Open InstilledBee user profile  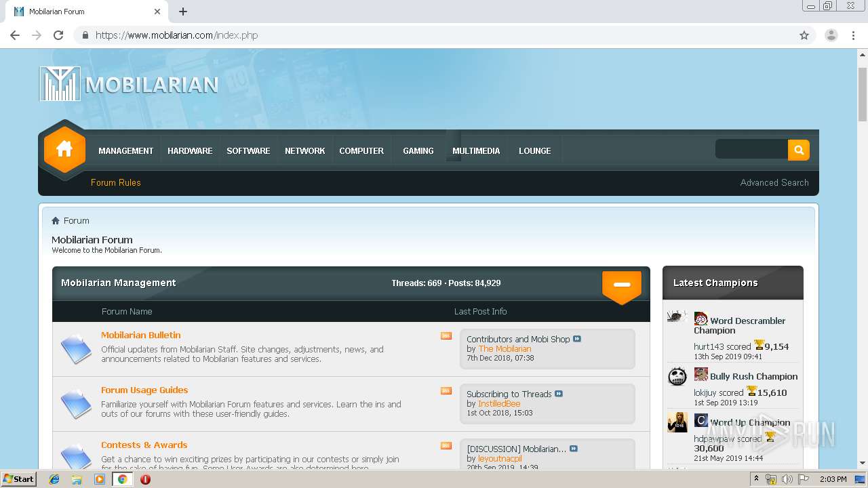click(499, 403)
